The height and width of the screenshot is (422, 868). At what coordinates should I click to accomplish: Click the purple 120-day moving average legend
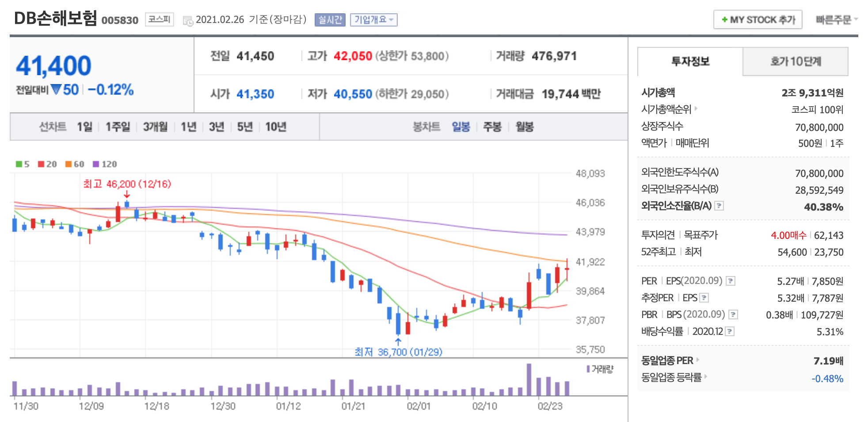pos(105,164)
